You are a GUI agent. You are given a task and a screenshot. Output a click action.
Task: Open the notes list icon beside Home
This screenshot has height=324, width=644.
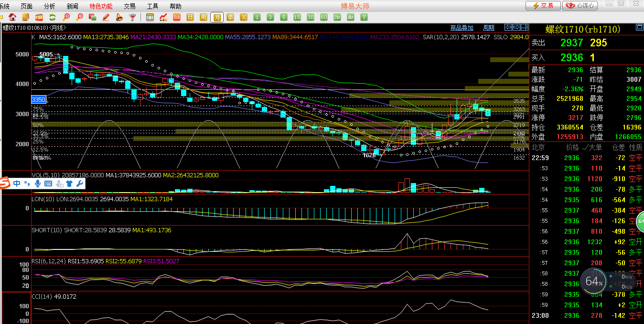(26, 17)
